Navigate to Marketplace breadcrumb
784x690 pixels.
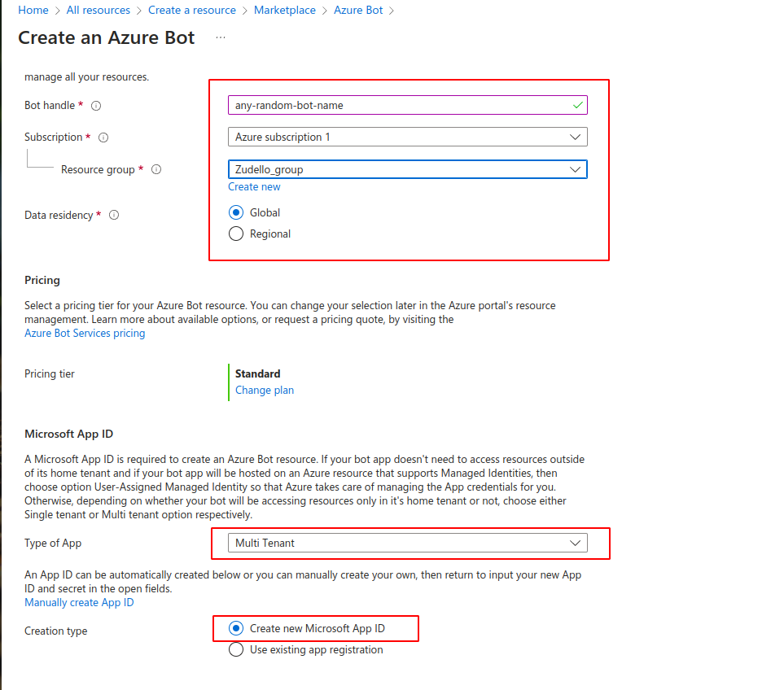pos(285,11)
